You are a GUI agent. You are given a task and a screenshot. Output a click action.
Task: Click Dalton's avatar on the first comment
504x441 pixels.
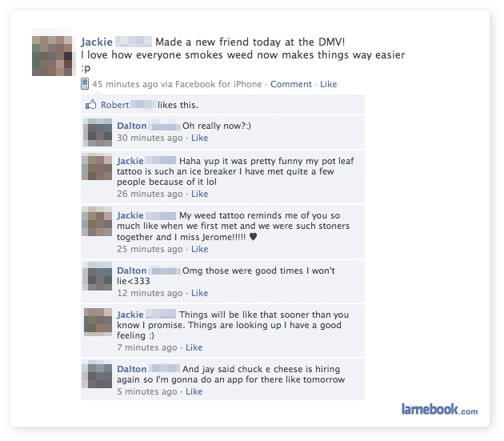98,132
